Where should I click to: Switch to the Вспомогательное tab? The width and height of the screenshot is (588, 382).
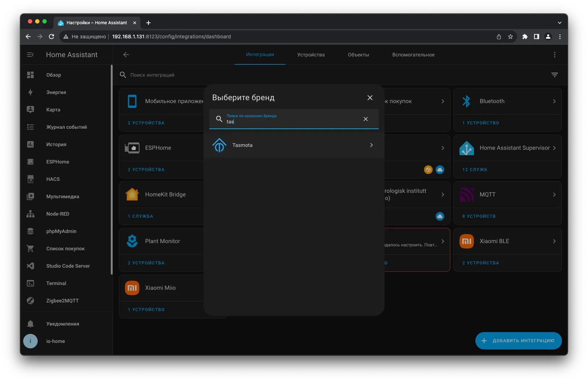click(x=413, y=55)
